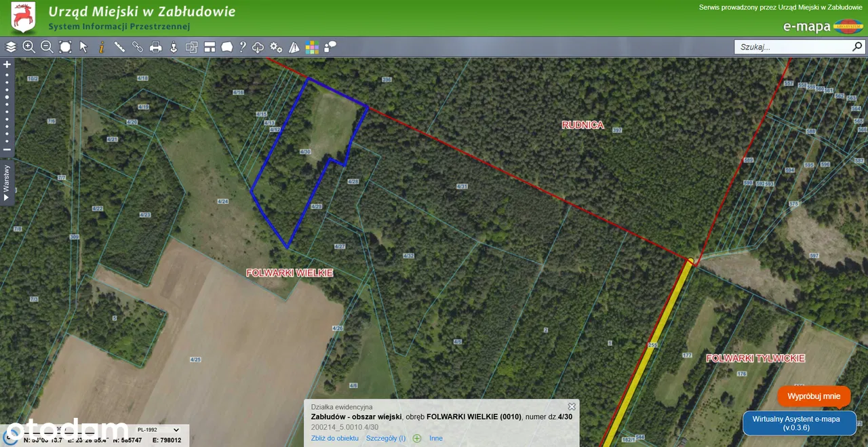Click the full extent view icon

click(65, 47)
